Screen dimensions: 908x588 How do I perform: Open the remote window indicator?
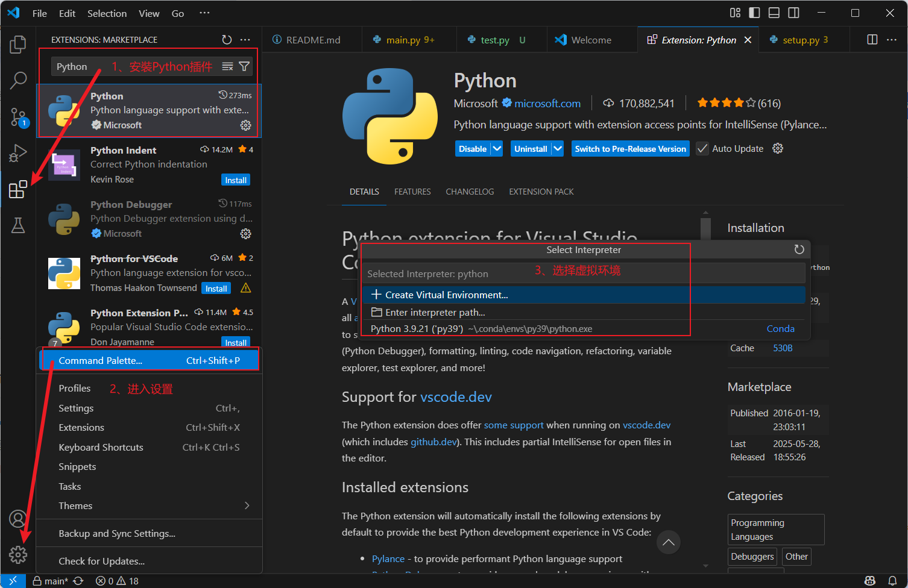13,581
